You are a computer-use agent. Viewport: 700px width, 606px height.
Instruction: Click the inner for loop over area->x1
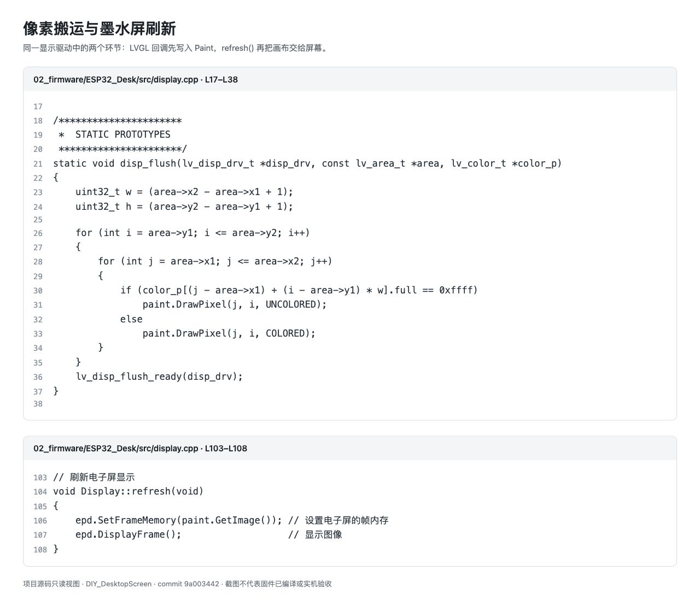pyautogui.click(x=215, y=261)
